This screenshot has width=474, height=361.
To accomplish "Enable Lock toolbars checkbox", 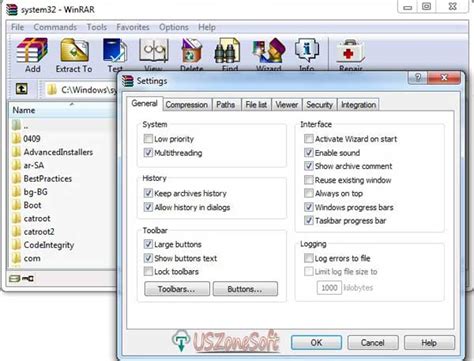I will pyautogui.click(x=148, y=271).
